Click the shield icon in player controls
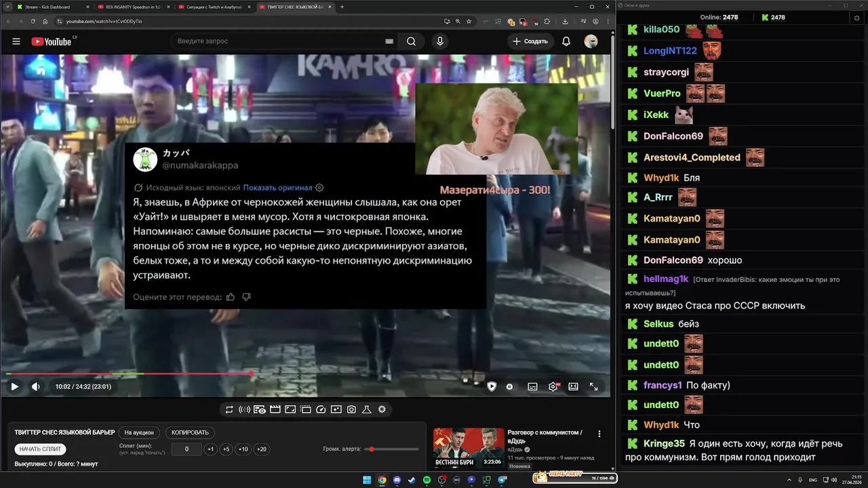This screenshot has height=488, width=868. [492, 386]
